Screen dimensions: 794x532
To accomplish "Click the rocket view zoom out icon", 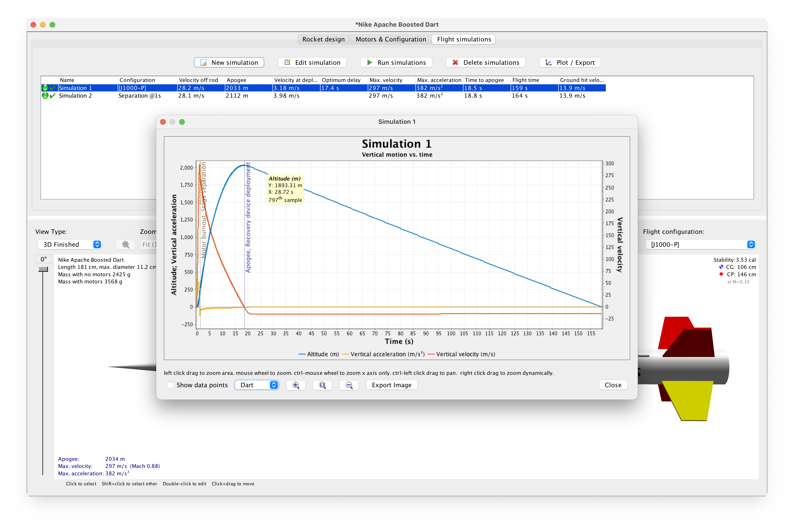I will coord(126,245).
